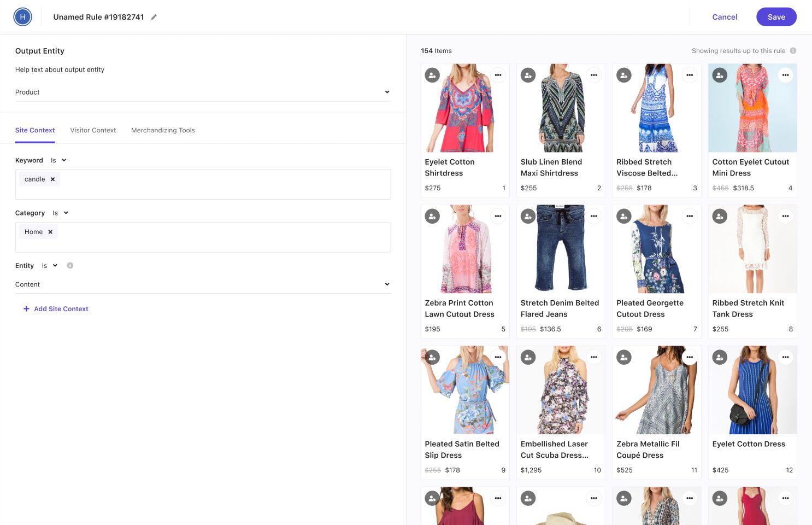Switch to Site Context tab
This screenshot has height=525, width=812.
tap(35, 130)
